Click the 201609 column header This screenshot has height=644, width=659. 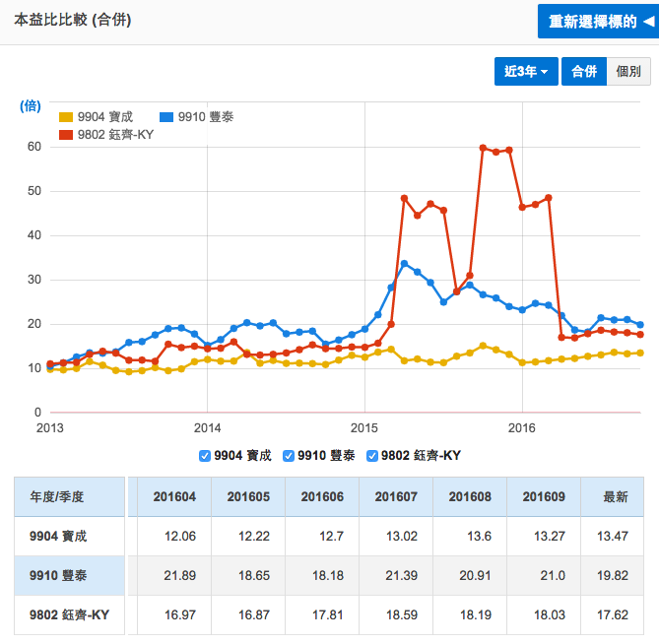(543, 497)
